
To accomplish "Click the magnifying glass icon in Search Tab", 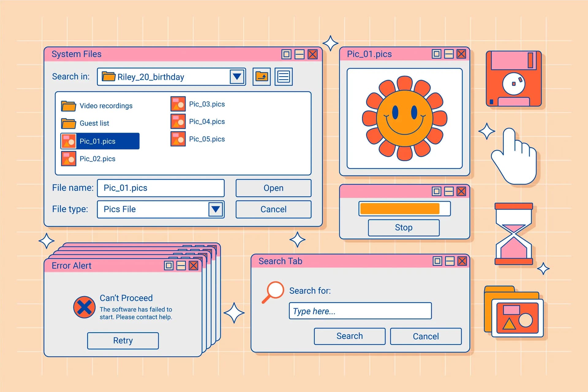I will 273,292.
